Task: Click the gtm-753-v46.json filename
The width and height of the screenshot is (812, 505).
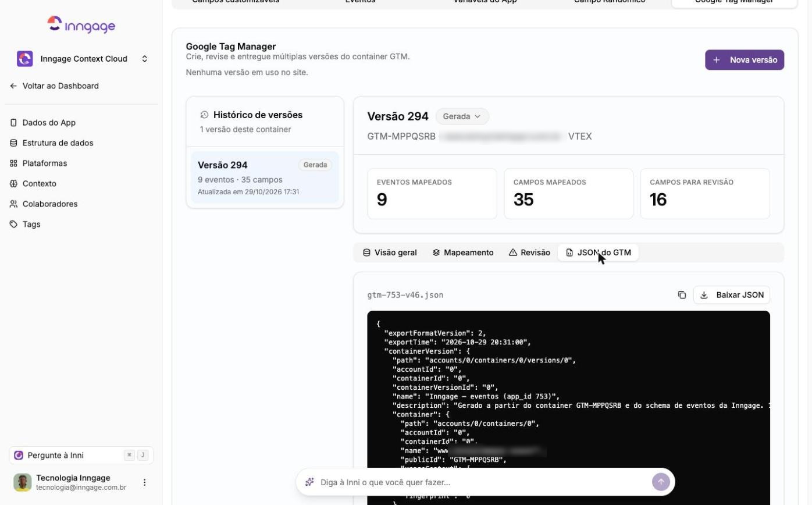Action: (405, 295)
